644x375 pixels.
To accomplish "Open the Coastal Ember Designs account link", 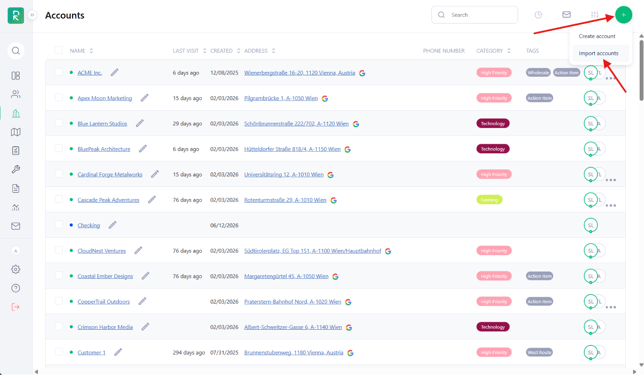I will tap(105, 276).
